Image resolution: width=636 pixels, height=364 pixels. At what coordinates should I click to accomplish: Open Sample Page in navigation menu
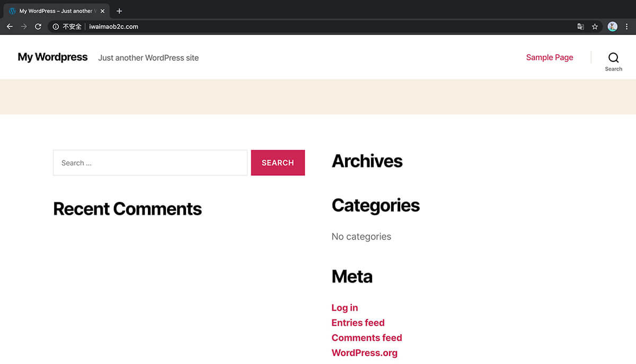click(x=549, y=57)
